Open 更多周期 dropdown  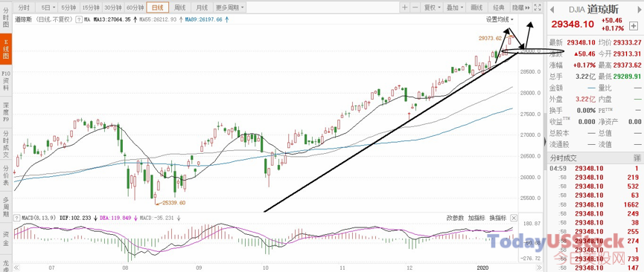(229, 7)
